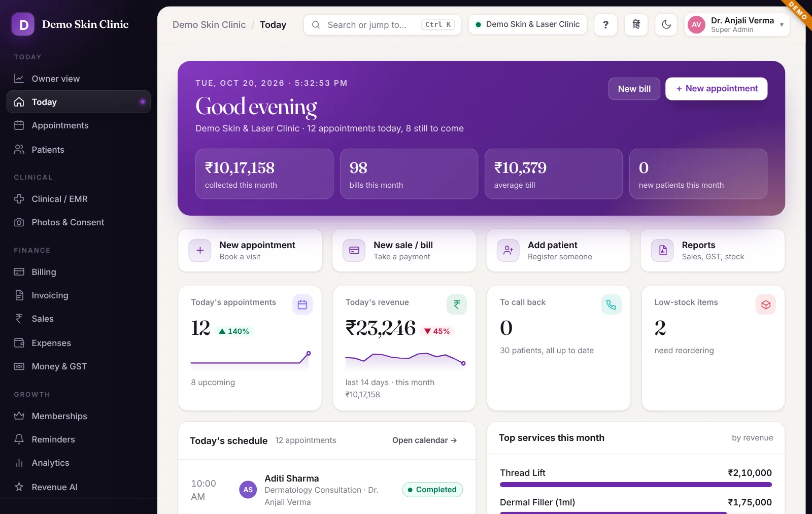The image size is (812, 514).
Task: Select the Add patient quick action
Action: coord(558,250)
